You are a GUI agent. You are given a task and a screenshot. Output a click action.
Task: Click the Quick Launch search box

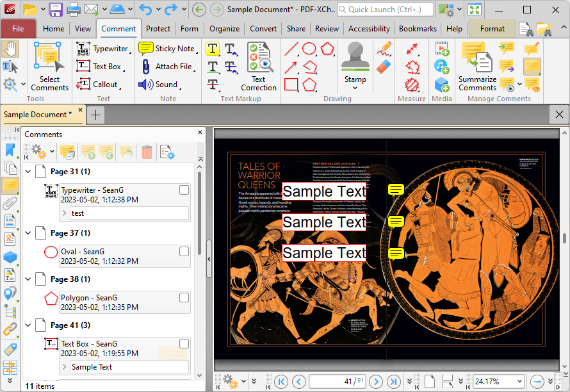click(386, 10)
